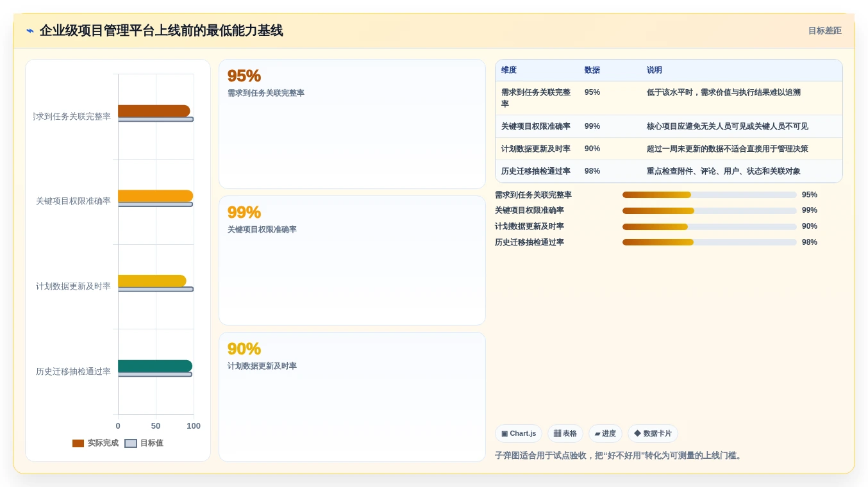Click table value 98% in 历史迁移 row
This screenshot has width=868, height=487.
(x=592, y=172)
